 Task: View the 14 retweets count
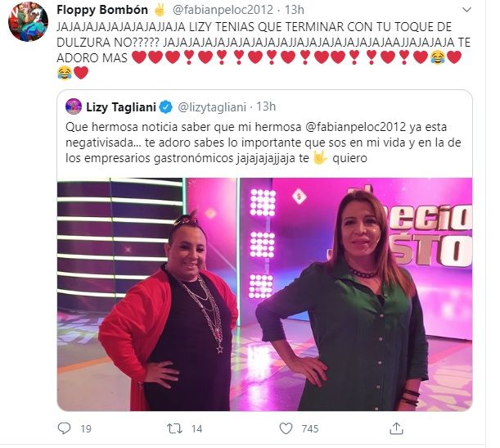pos(196,428)
